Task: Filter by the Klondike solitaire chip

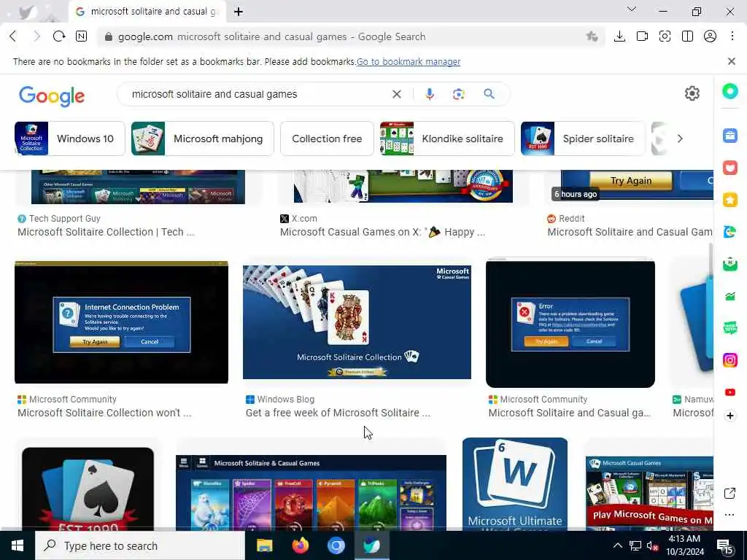Action: pyautogui.click(x=447, y=139)
